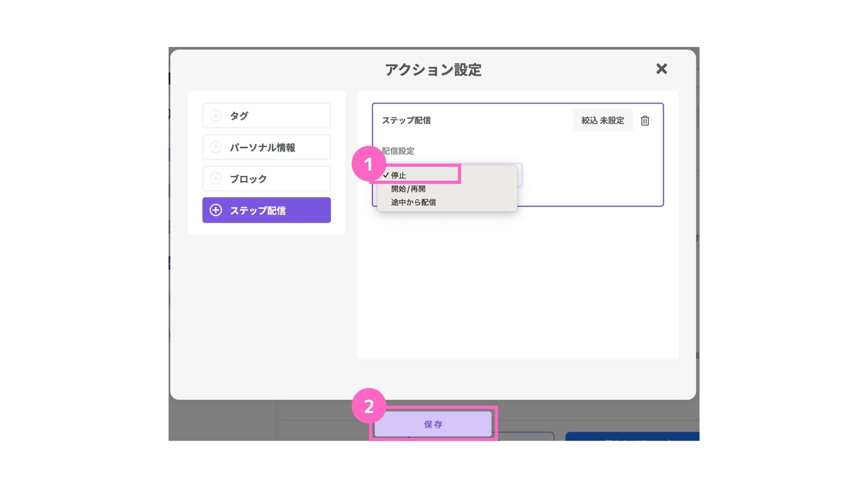Click the ステップ配信 card title
868x488 pixels.
coord(406,120)
